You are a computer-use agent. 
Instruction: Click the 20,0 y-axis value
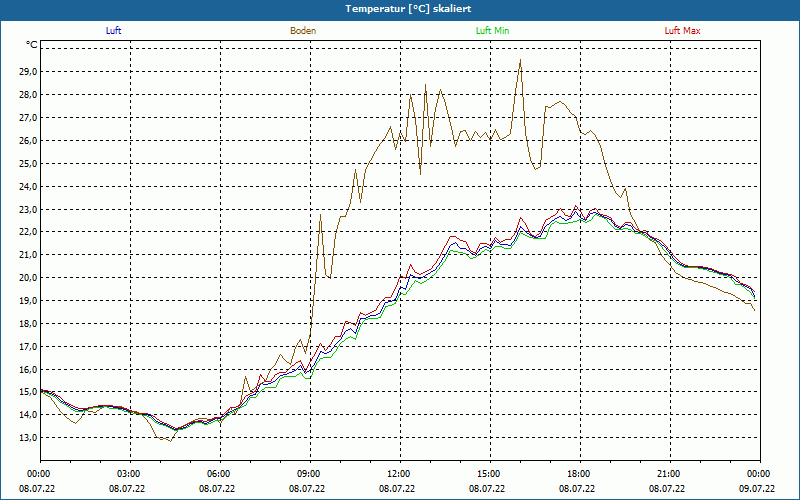click(28, 278)
